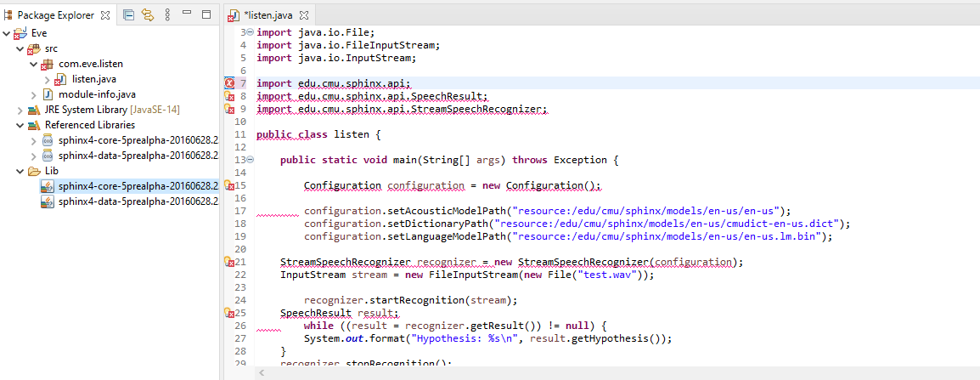Click the Referenced Libraries icon

[x=34, y=125]
